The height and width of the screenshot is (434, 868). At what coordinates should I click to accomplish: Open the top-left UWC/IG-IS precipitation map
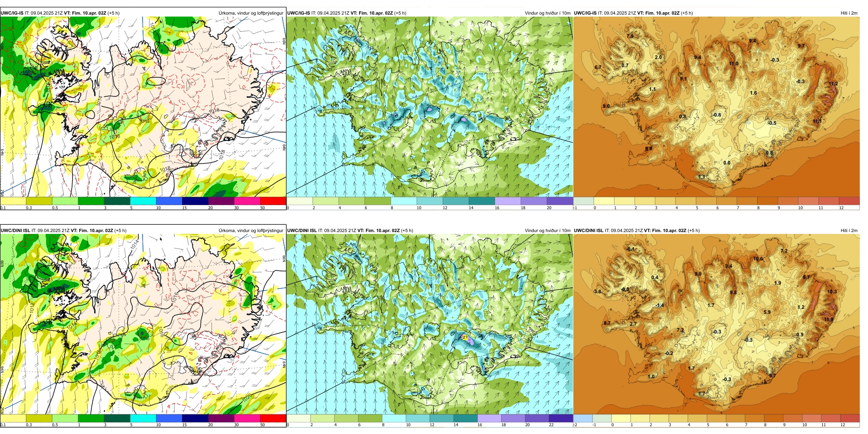[x=143, y=106]
